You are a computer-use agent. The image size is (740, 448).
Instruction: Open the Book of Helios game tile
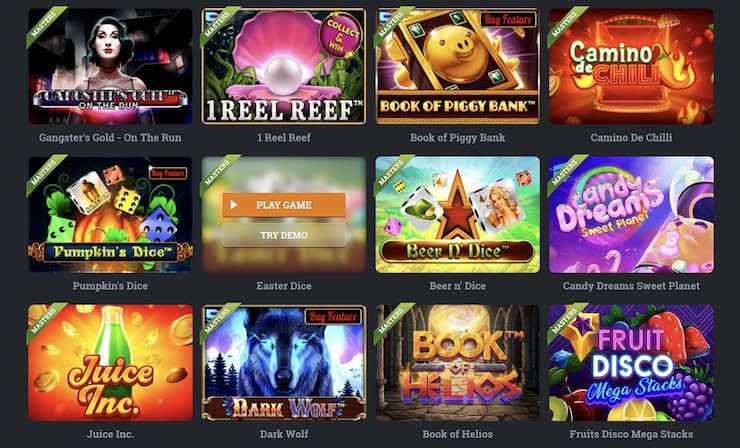tap(457, 363)
